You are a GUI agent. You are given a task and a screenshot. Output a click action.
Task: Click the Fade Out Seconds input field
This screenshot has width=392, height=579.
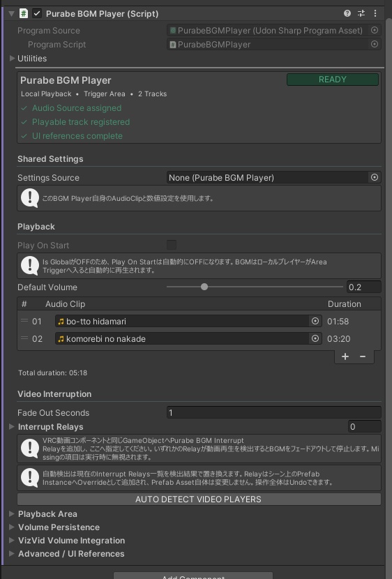click(x=273, y=413)
